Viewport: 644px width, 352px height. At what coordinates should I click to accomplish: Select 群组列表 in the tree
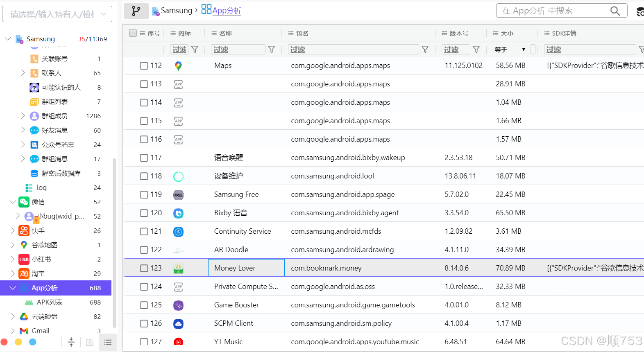point(54,102)
